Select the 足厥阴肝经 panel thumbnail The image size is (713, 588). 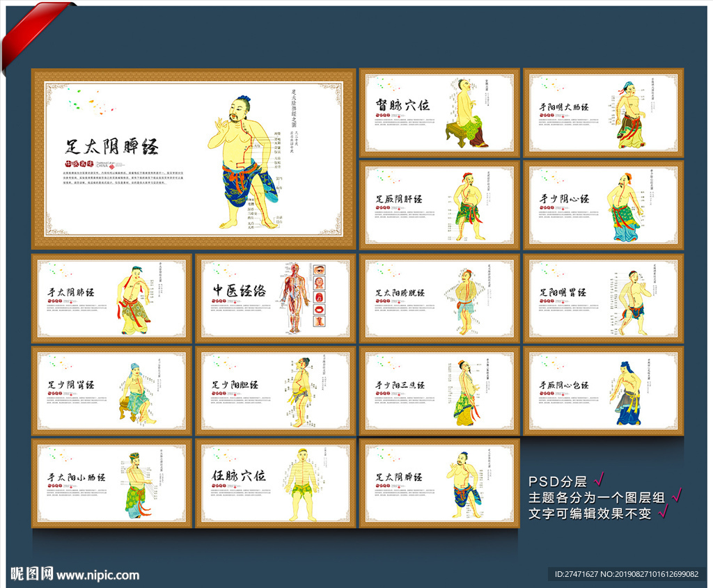[x=439, y=205]
